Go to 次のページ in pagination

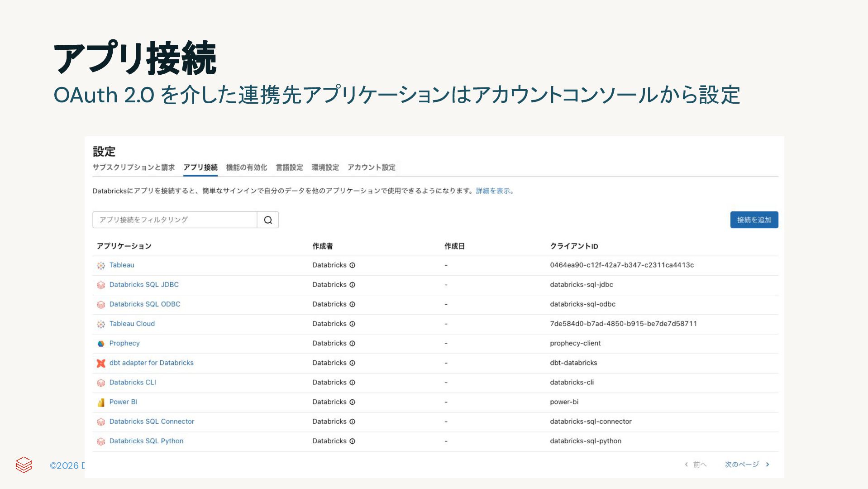[747, 465]
